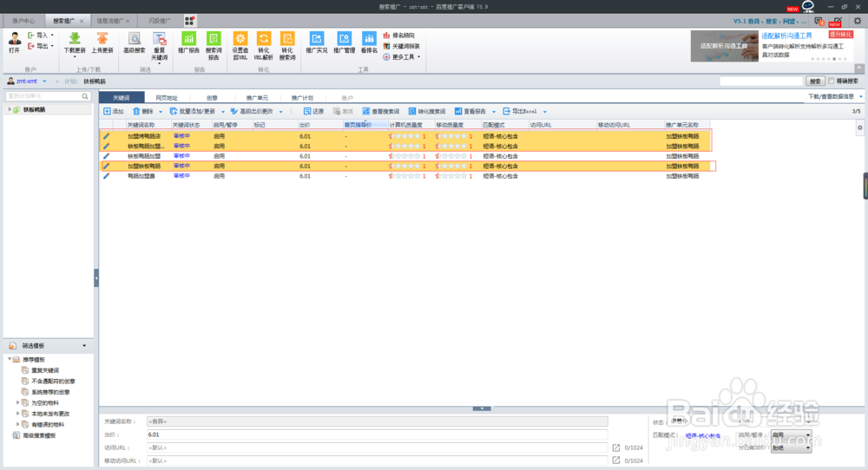Click the 搜索 search button
Screen dimensions: 868x470
coord(815,82)
